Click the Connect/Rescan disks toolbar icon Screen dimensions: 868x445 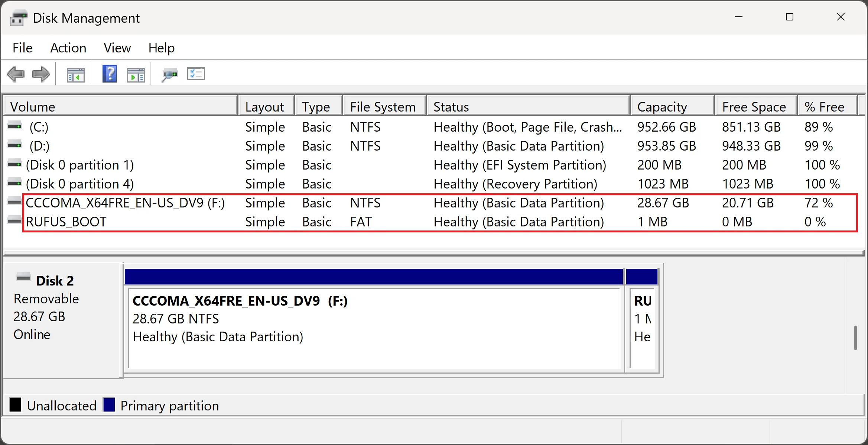click(170, 75)
